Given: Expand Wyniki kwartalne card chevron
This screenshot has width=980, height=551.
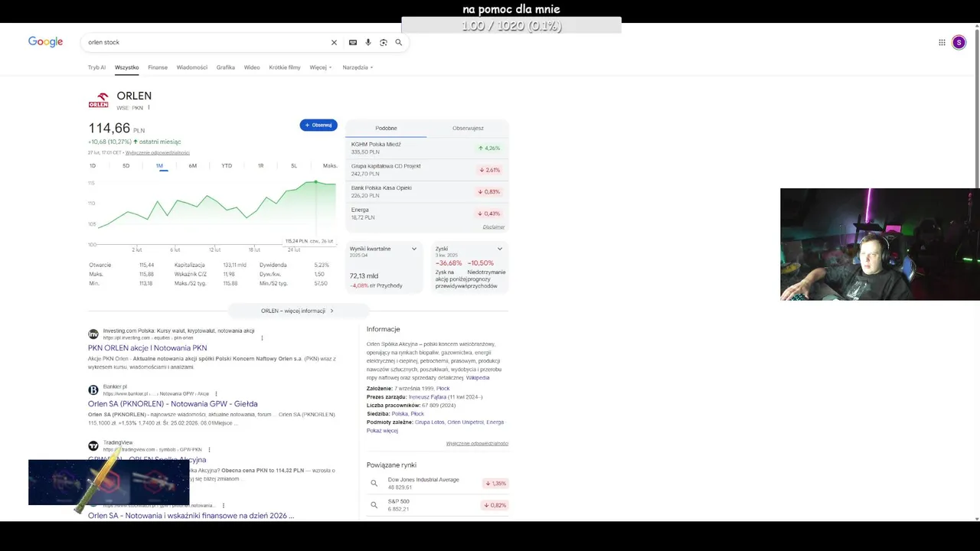Looking at the screenshot, I should click(414, 249).
